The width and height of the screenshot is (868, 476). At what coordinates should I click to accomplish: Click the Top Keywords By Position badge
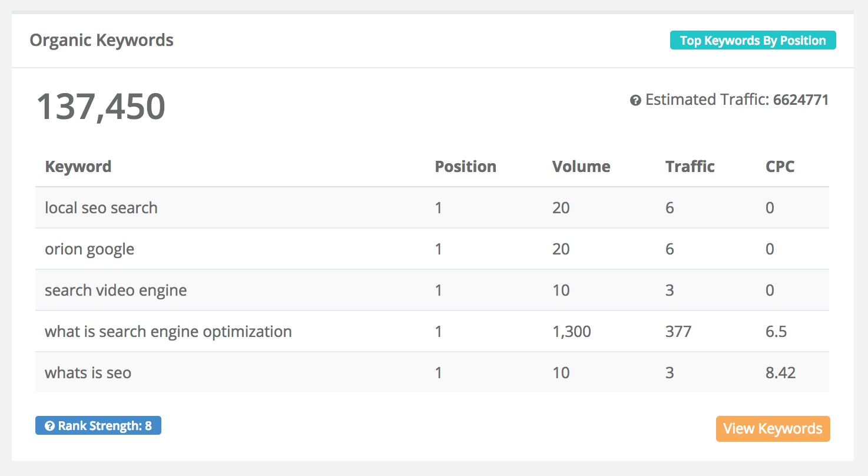[x=753, y=41]
